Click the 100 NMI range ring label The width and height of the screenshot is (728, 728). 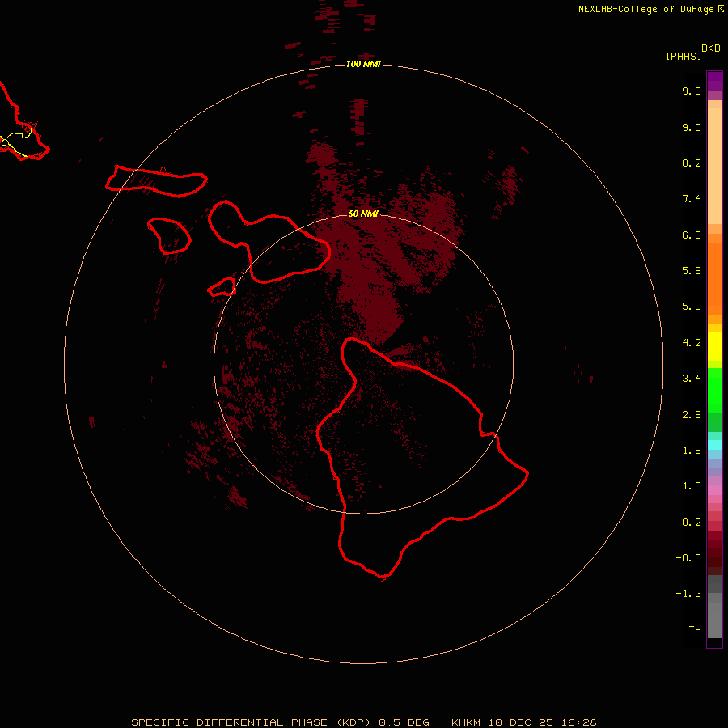coord(363,64)
